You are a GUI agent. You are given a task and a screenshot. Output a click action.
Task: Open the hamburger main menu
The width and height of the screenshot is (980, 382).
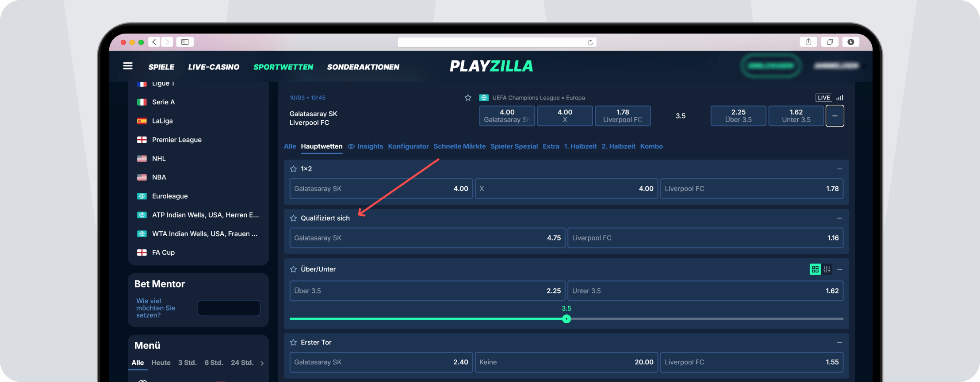point(128,66)
